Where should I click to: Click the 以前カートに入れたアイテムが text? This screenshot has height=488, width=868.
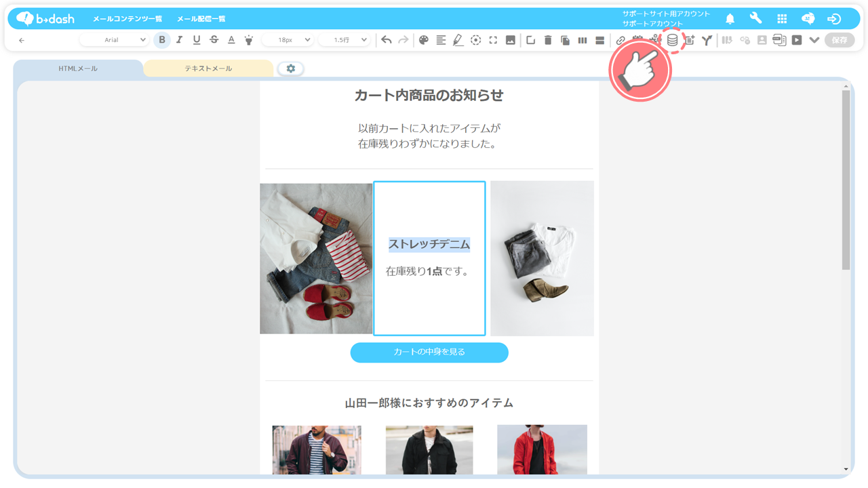429,128
